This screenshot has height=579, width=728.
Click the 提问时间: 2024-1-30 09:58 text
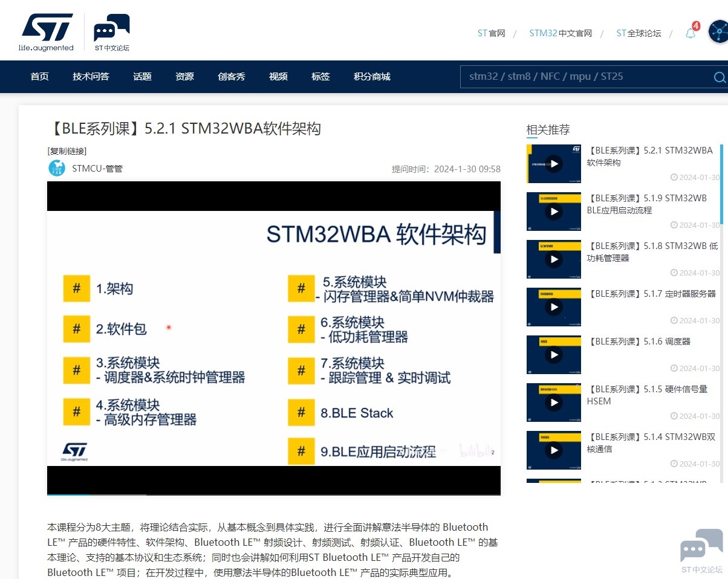pyautogui.click(x=446, y=169)
